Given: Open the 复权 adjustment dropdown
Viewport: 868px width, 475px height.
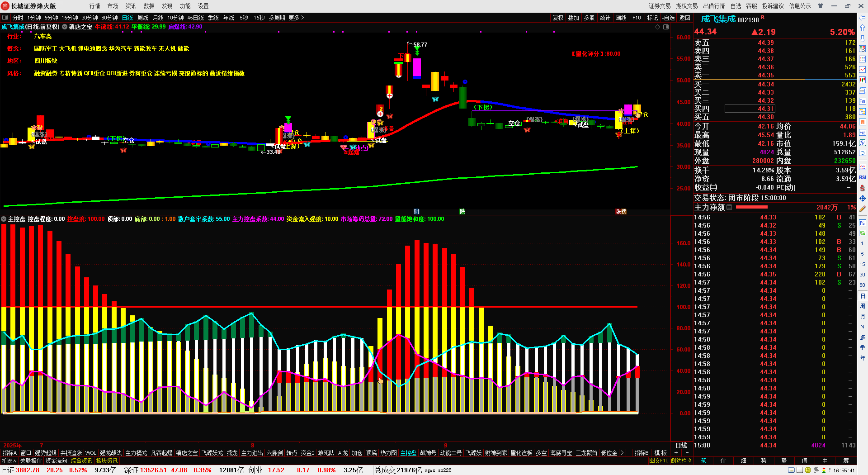Looking at the screenshot, I should (558, 18).
